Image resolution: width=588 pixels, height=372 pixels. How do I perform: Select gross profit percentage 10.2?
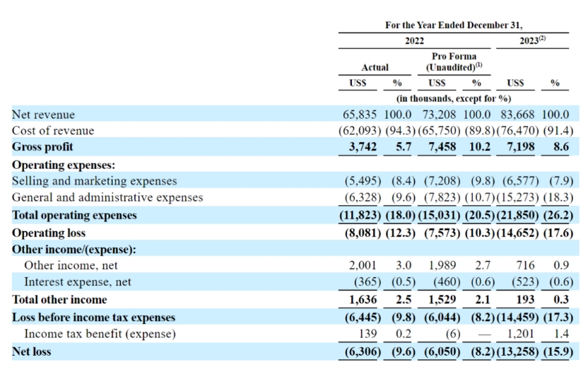480,147
